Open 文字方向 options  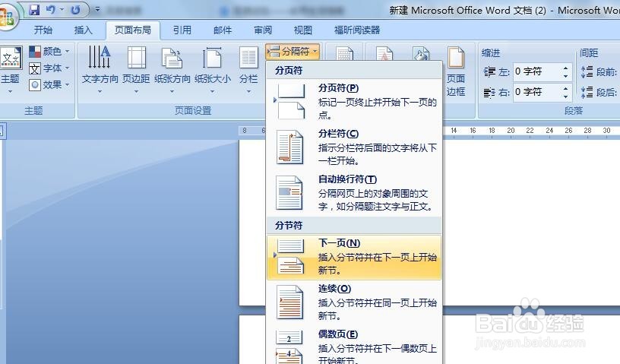(100, 71)
